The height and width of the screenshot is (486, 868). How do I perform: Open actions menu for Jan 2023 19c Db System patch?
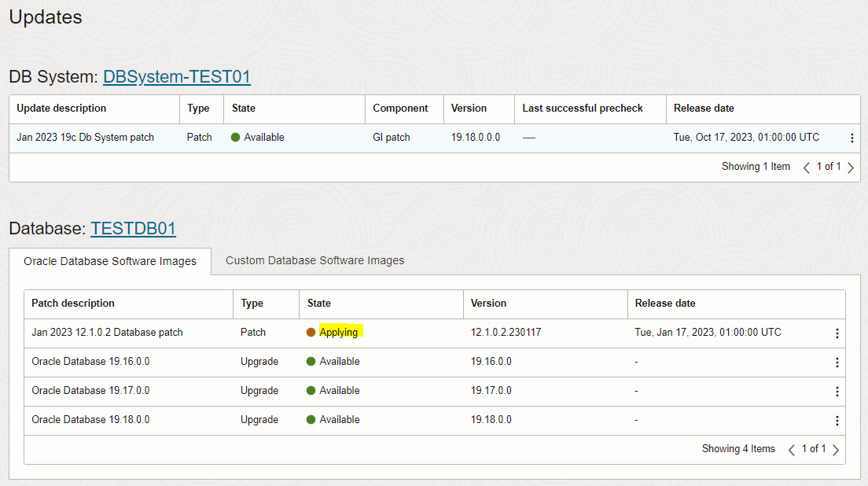(852, 138)
